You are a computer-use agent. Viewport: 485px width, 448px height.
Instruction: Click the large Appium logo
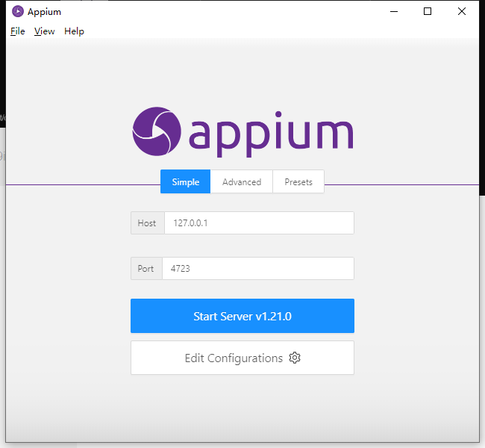242,132
